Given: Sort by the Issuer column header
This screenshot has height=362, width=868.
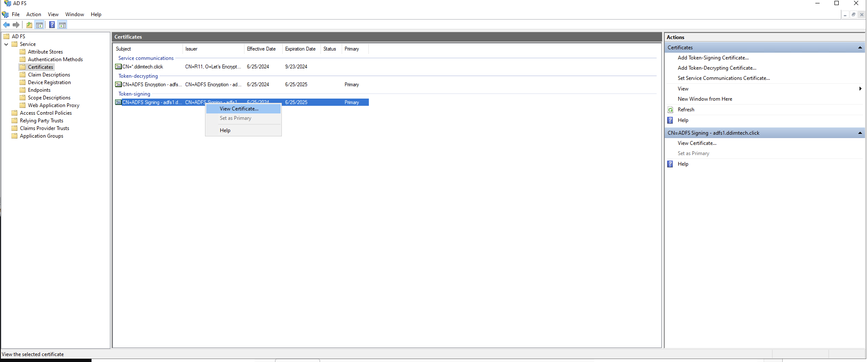Looking at the screenshot, I should click(213, 49).
